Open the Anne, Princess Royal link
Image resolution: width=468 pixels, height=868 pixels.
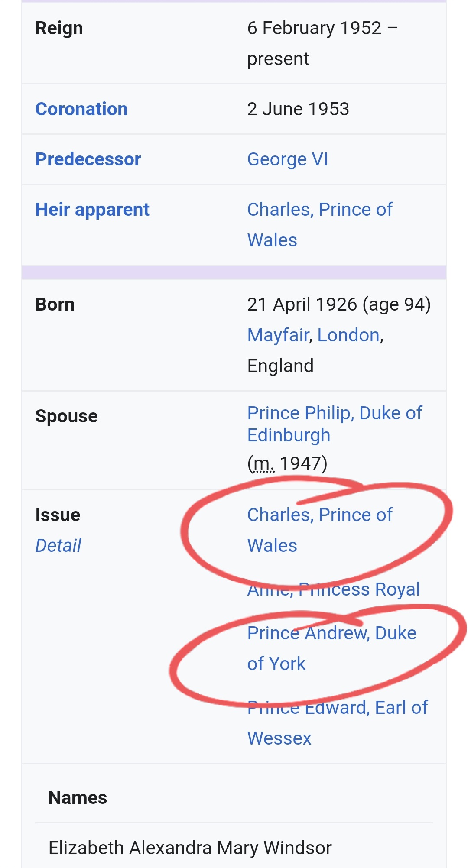coord(333,589)
